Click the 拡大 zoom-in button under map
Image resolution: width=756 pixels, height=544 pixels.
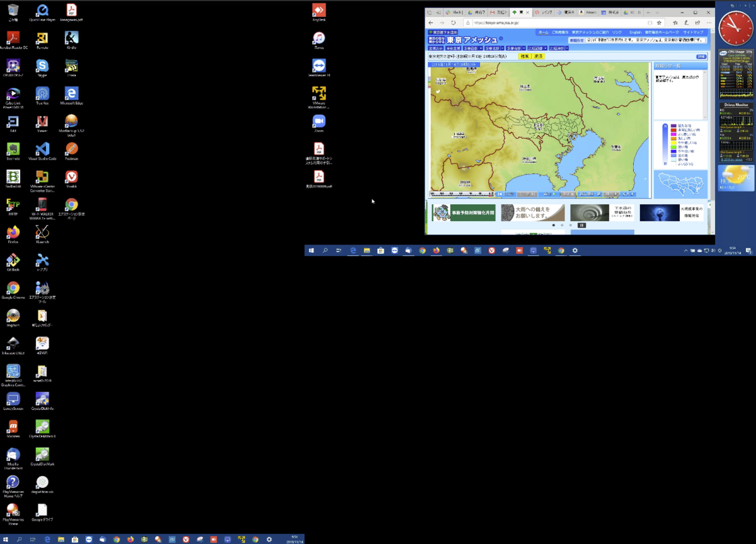pos(628,194)
